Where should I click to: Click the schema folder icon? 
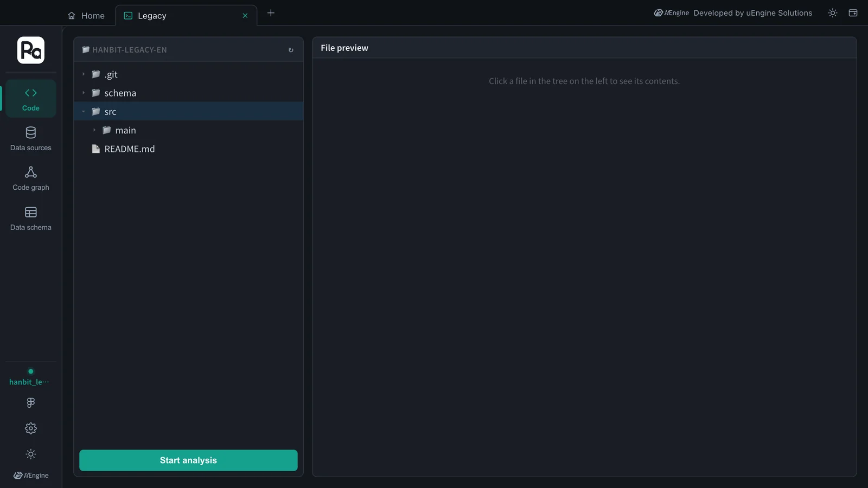(x=96, y=93)
